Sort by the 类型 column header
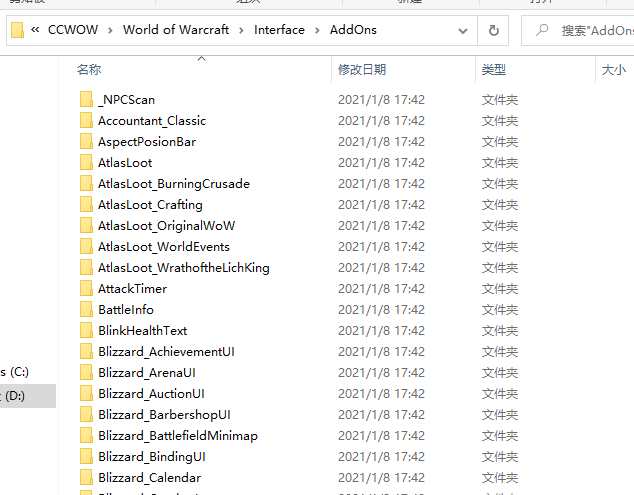Image resolution: width=634 pixels, height=495 pixels. [494, 70]
